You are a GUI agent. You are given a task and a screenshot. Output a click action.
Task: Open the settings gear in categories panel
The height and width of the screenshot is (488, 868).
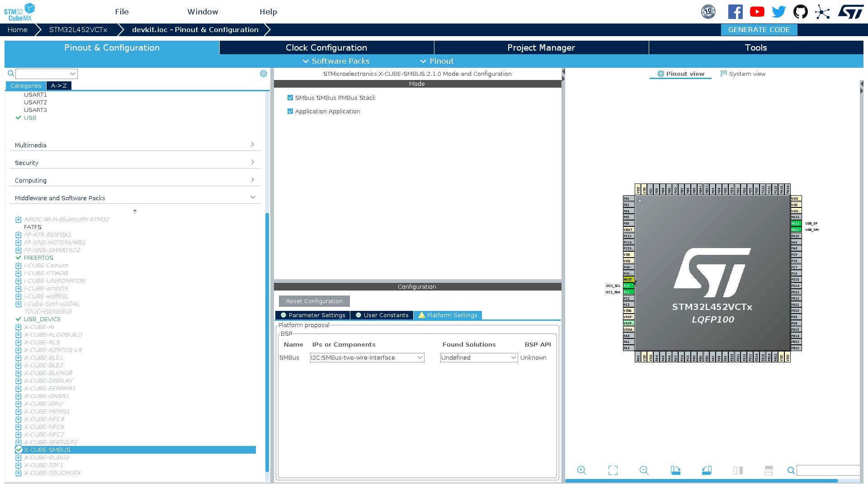click(264, 74)
